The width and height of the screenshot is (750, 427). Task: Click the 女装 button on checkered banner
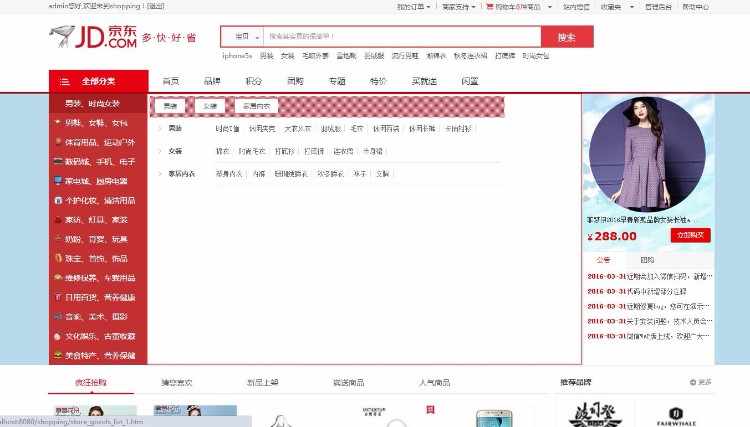210,106
